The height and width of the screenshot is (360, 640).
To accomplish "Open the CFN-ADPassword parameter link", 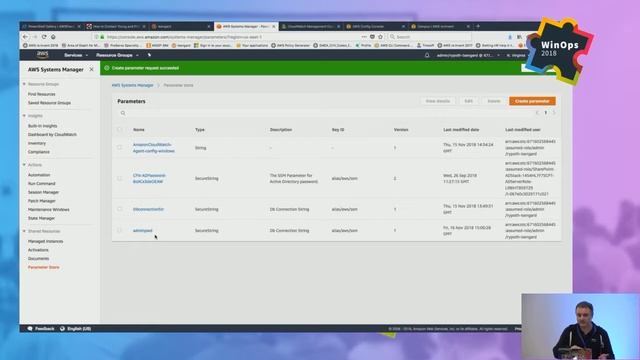I will [x=149, y=178].
